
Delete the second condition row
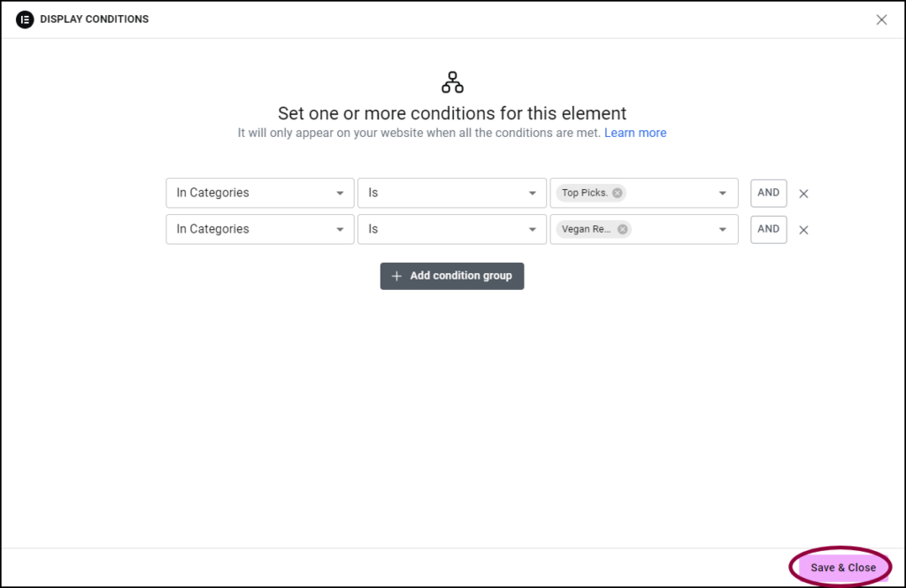click(x=803, y=229)
